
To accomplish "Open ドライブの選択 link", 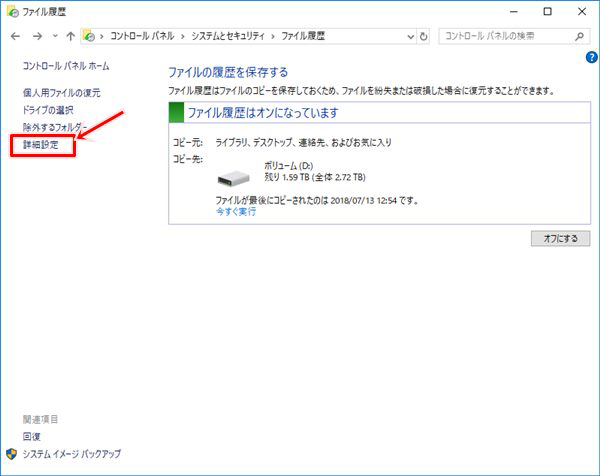I will tap(48, 110).
